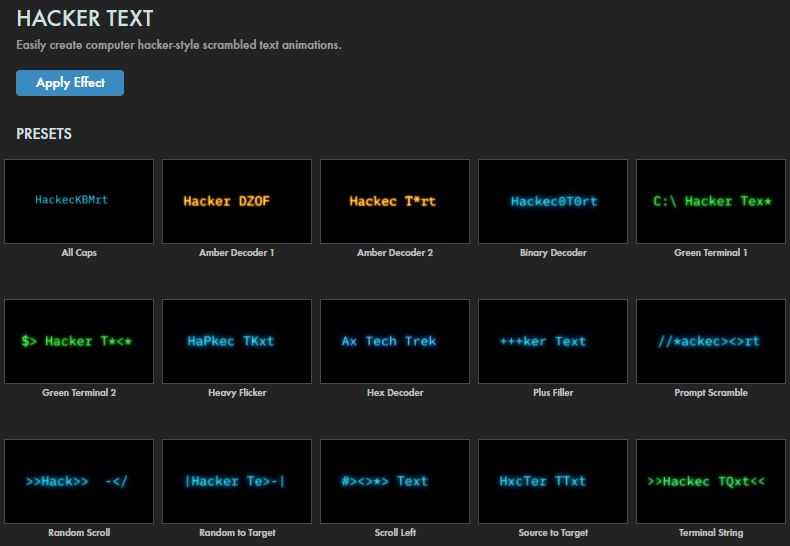This screenshot has height=546, width=790.
Task: Click the 'Heavy Flicker' label text
Action: [x=237, y=393]
